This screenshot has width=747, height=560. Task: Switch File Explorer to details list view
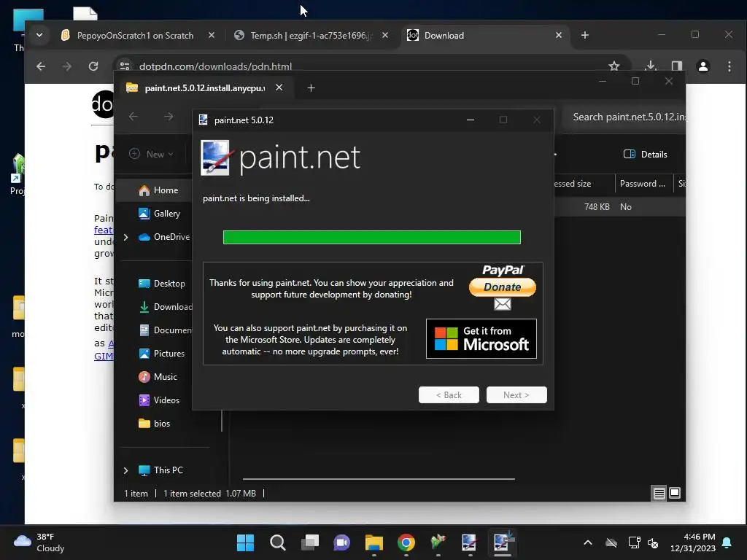point(659,494)
